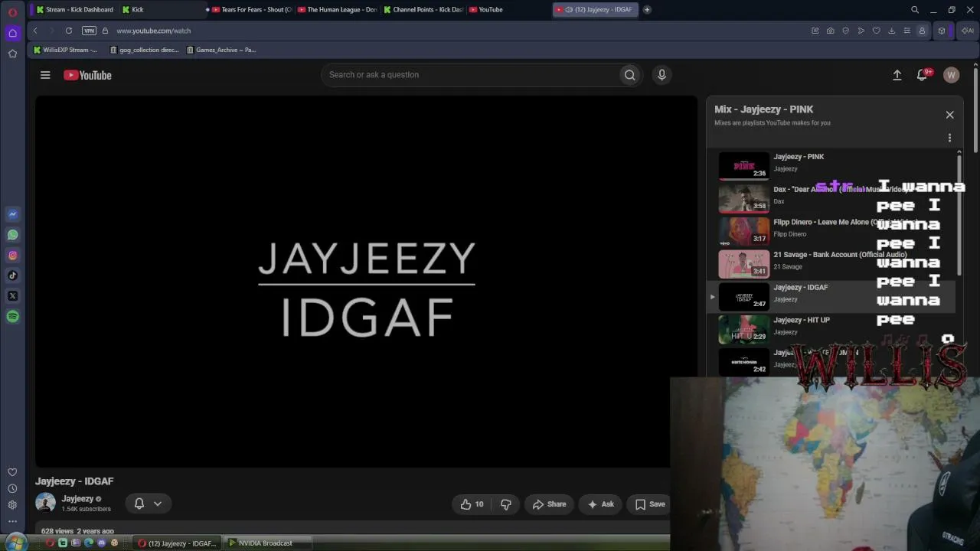Click the YouTube search input field
The image size is (980, 551).
pos(470,75)
